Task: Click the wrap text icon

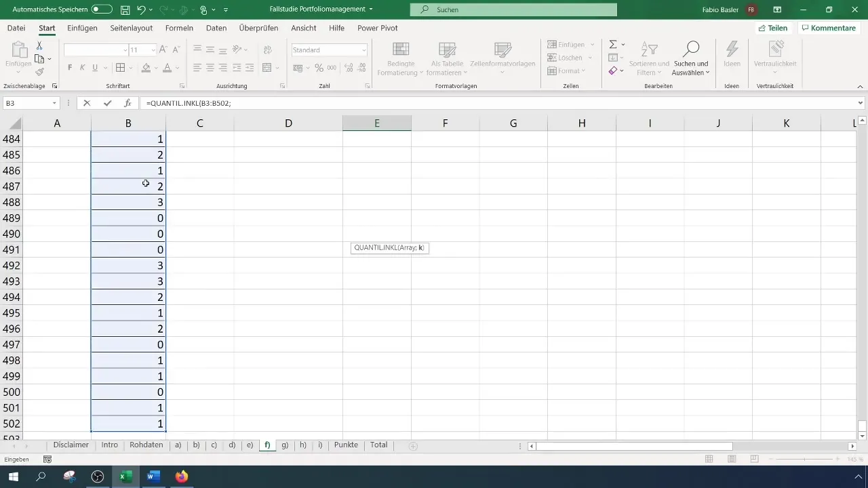Action: tap(267, 50)
